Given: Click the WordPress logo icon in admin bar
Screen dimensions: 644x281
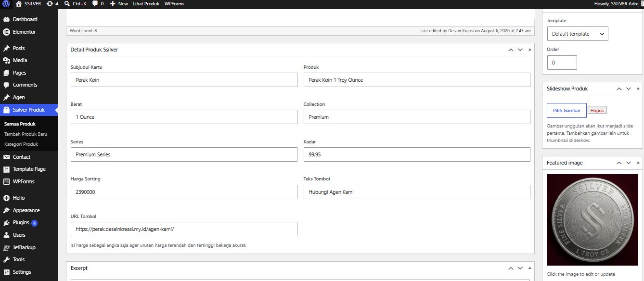Looking at the screenshot, I should (x=6, y=3).
